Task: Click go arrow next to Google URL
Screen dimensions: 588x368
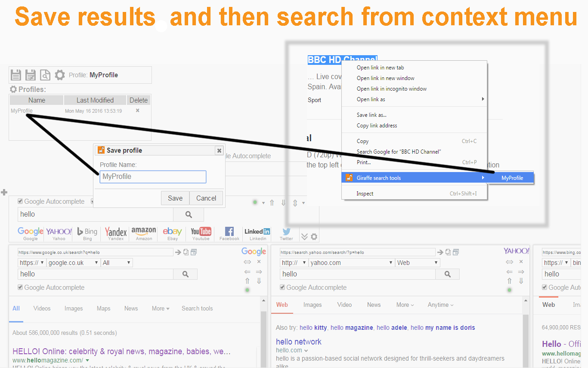Action: coord(177,252)
